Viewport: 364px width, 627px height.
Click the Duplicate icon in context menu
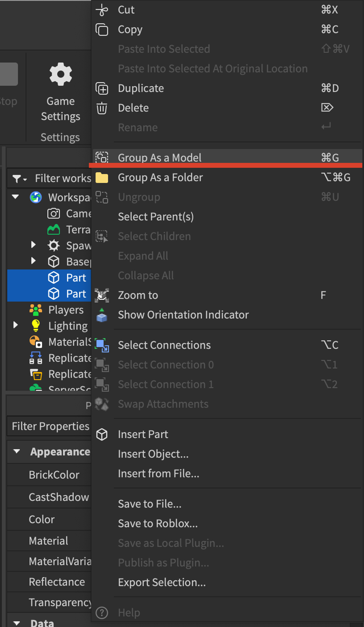[102, 88]
